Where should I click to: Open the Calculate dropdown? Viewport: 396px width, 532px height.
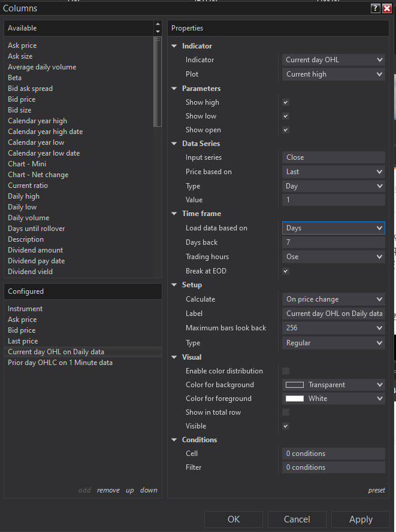tap(334, 299)
